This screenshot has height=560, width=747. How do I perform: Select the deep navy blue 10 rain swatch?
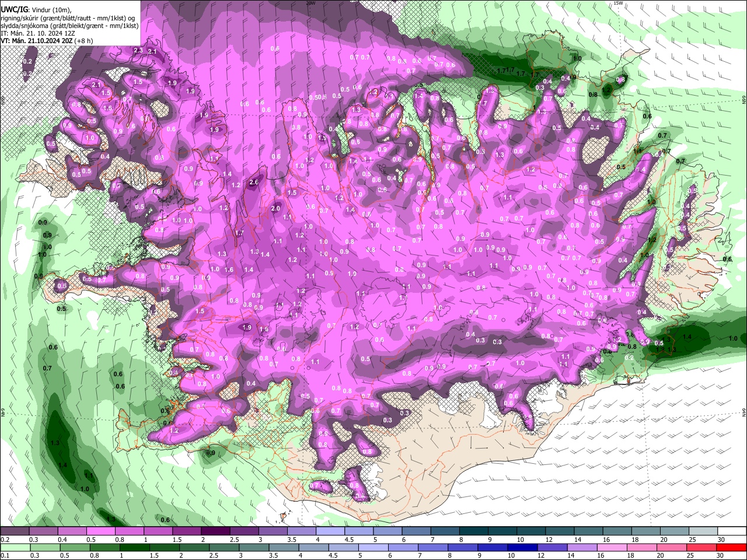522,547
